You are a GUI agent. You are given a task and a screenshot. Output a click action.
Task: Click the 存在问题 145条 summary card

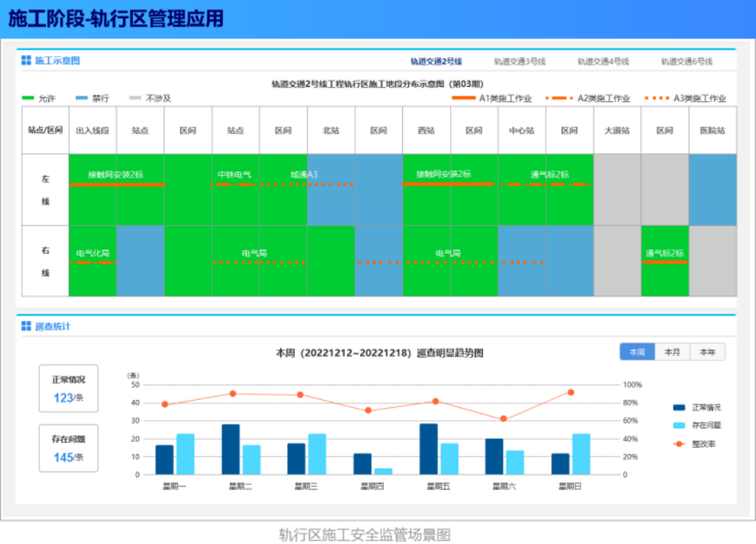click(x=69, y=448)
